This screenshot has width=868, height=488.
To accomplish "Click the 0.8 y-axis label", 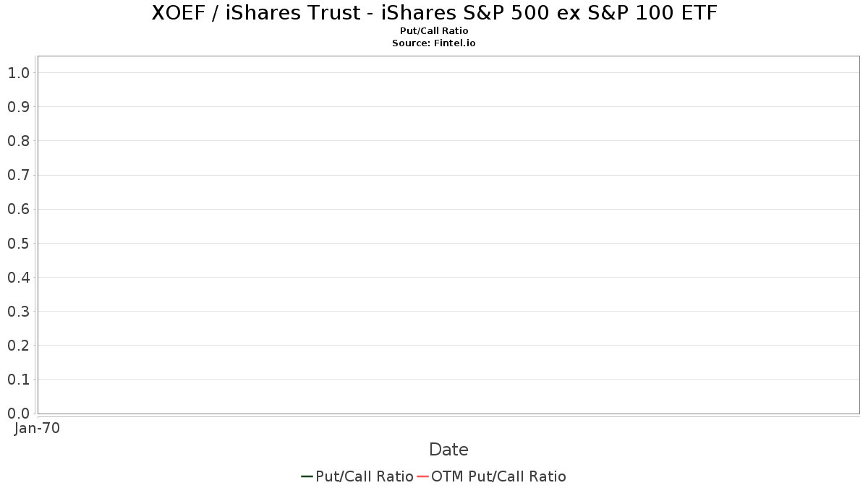I will [x=18, y=141].
